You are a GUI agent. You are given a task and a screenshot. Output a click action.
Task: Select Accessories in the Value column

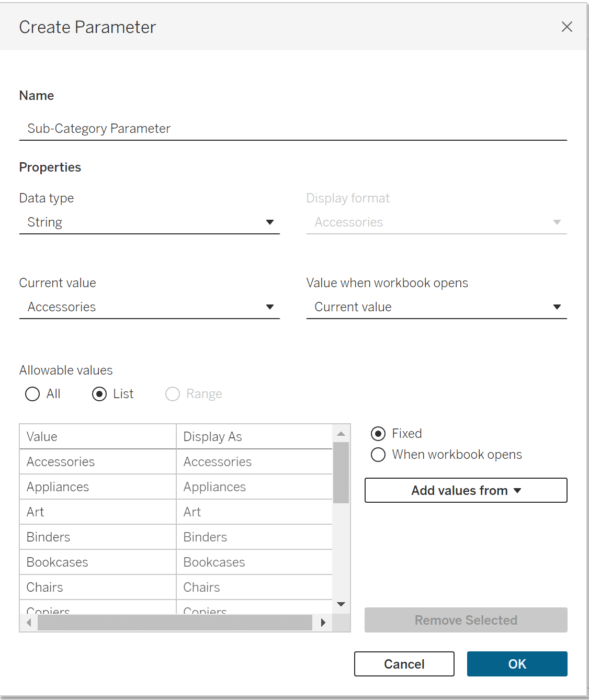pyautogui.click(x=98, y=461)
